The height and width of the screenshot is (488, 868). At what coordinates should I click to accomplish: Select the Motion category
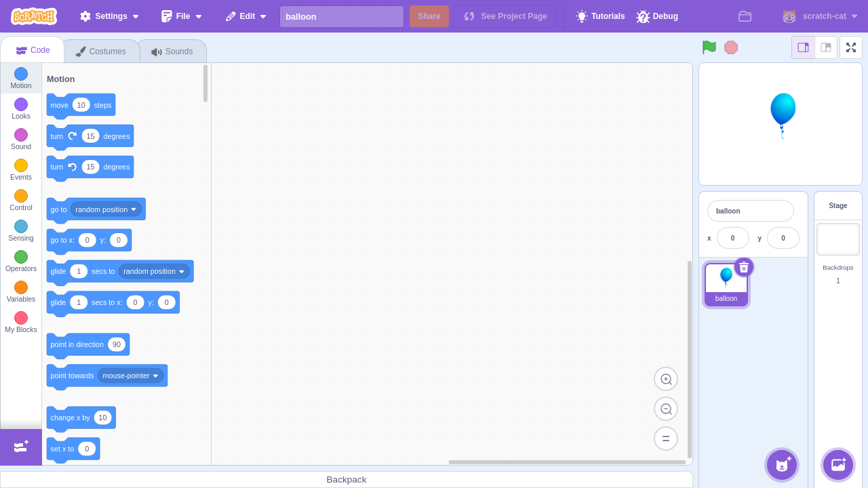click(21, 79)
